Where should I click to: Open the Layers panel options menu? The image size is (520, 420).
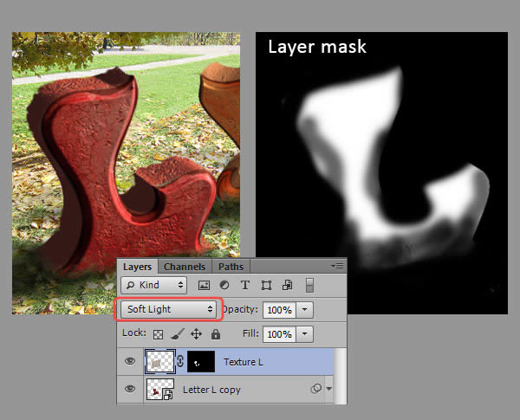click(337, 266)
